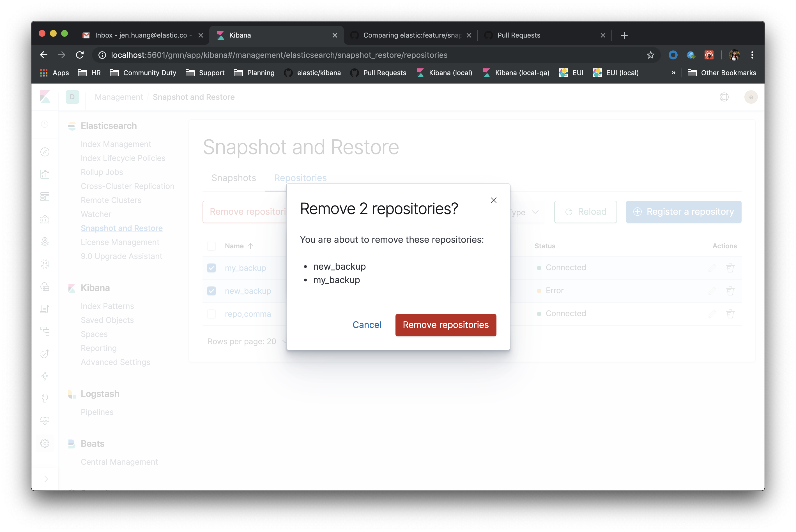Switch to the Snapshots tab
Image resolution: width=796 pixels, height=532 pixels.
click(x=234, y=178)
